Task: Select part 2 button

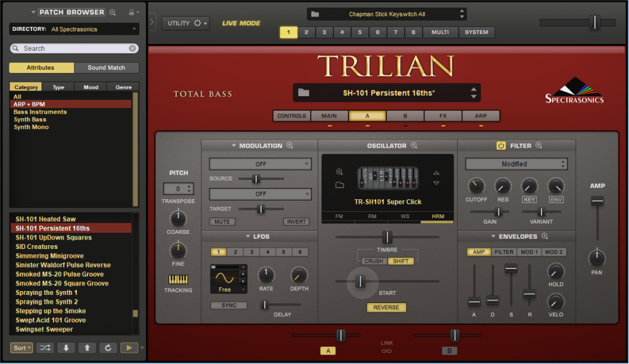Action: pos(306,32)
